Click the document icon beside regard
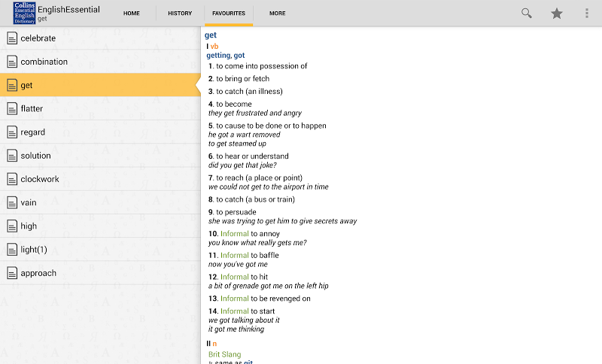Viewport: 602px width, 364px height. [x=12, y=132]
